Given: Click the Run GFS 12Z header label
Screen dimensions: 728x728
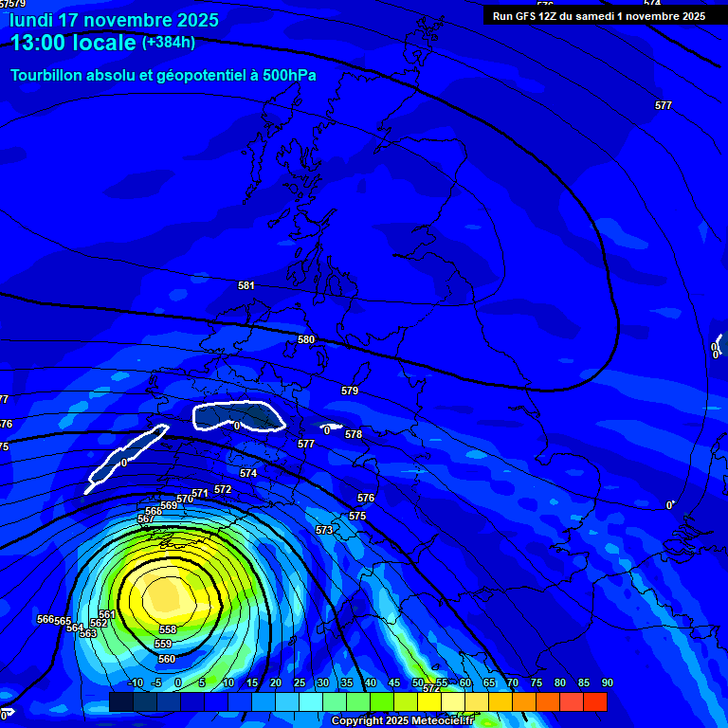Looking at the screenshot, I should pyautogui.click(x=598, y=16).
